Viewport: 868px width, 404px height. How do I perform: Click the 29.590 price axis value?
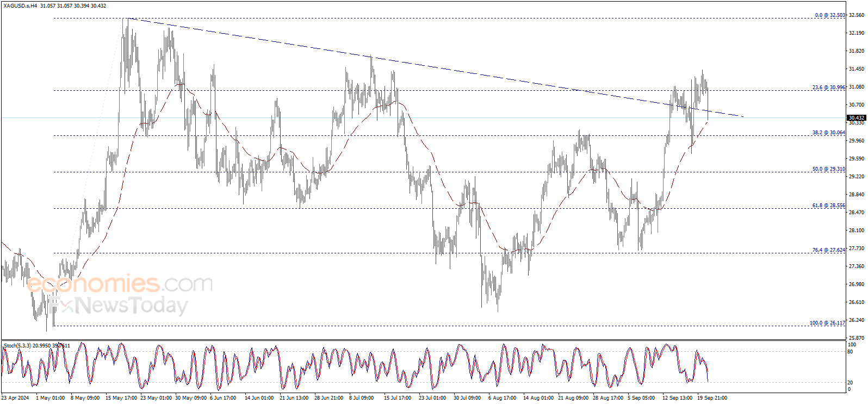pos(857,159)
